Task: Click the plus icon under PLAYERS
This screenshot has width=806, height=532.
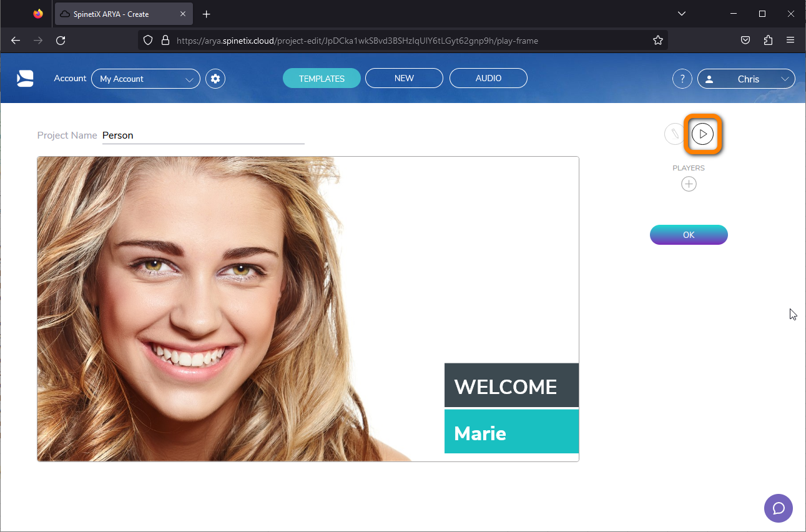Action: (x=688, y=184)
